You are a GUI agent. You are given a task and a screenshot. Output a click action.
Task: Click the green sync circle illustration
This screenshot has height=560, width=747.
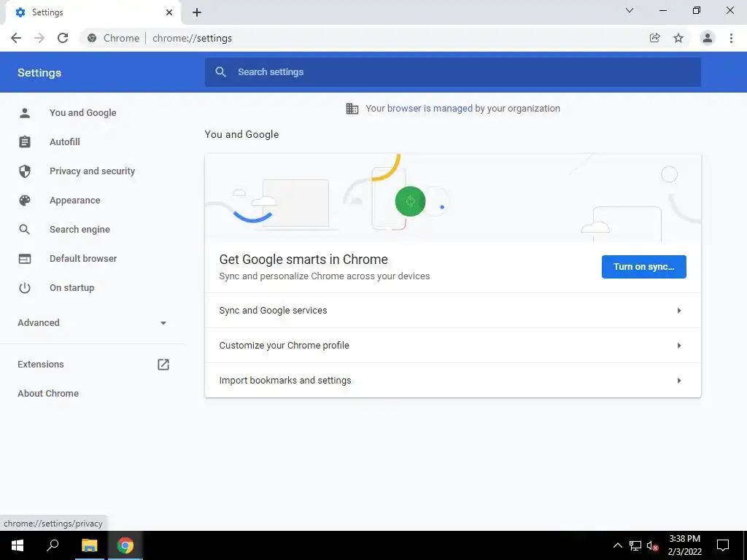[410, 201]
